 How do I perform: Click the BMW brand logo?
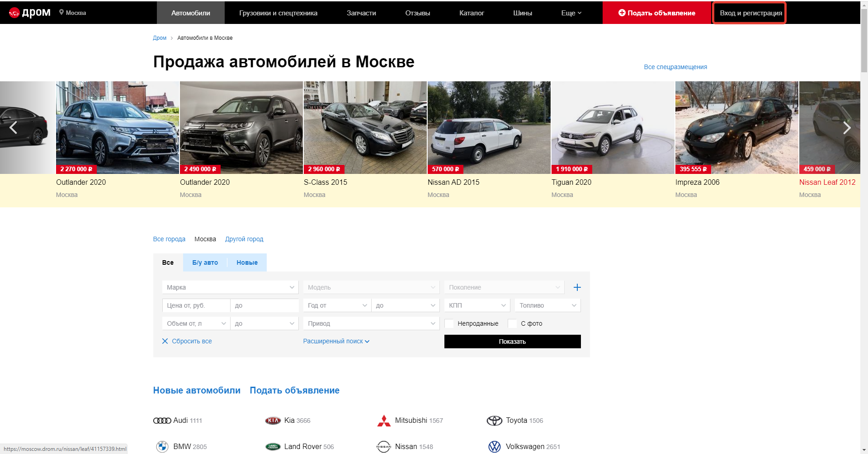tap(162, 447)
